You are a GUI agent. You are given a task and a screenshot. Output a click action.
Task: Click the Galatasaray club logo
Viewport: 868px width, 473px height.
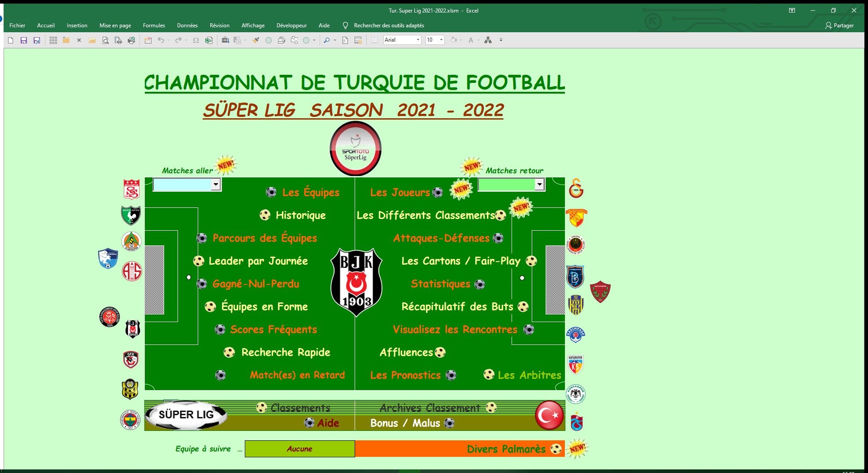click(576, 188)
